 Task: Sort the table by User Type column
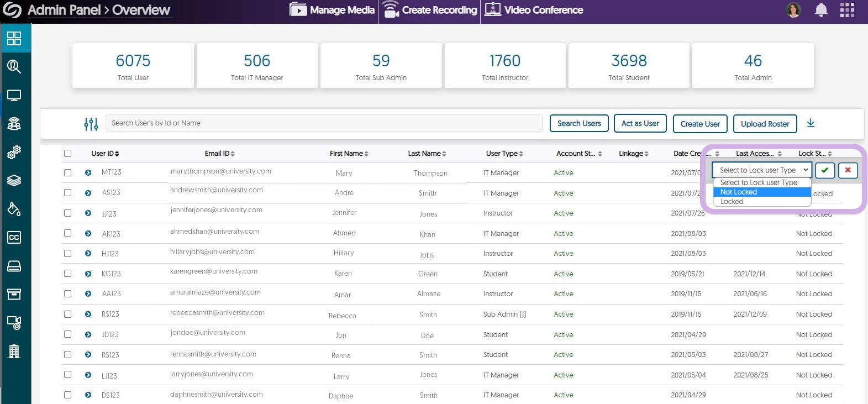(x=504, y=154)
